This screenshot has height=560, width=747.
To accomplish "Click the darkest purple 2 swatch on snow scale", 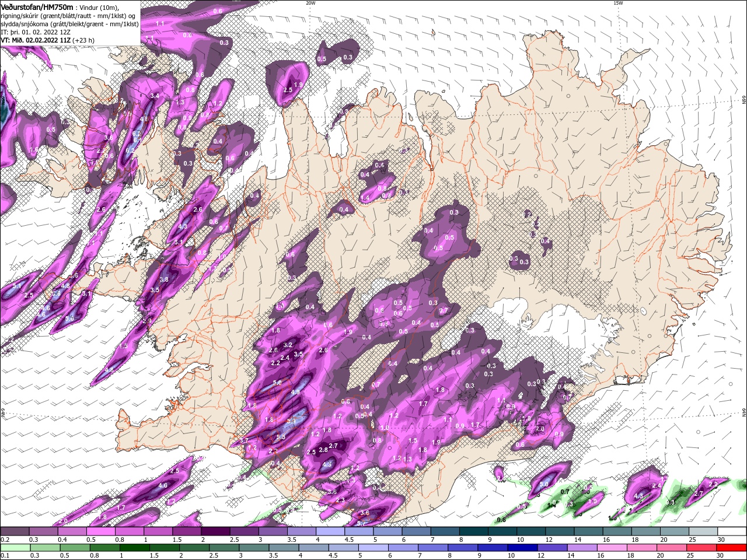I will [x=215, y=531].
